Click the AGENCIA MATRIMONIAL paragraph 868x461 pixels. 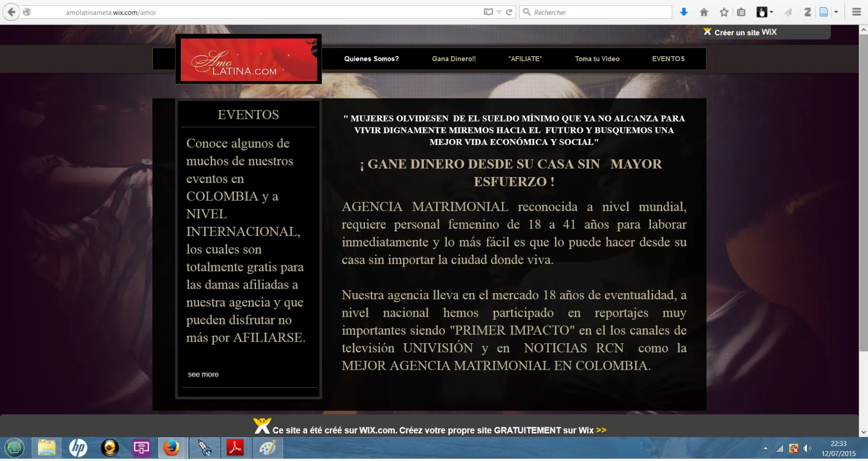(x=514, y=233)
